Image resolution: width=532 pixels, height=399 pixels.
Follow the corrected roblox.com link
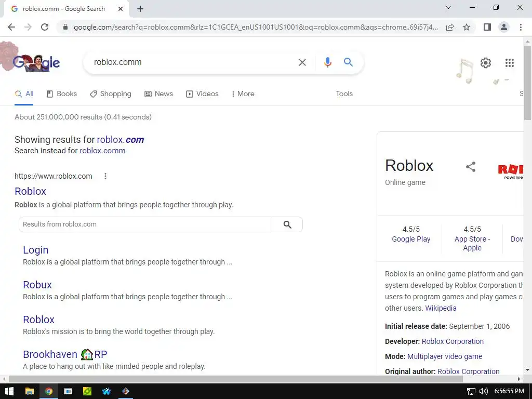pyautogui.click(x=121, y=140)
